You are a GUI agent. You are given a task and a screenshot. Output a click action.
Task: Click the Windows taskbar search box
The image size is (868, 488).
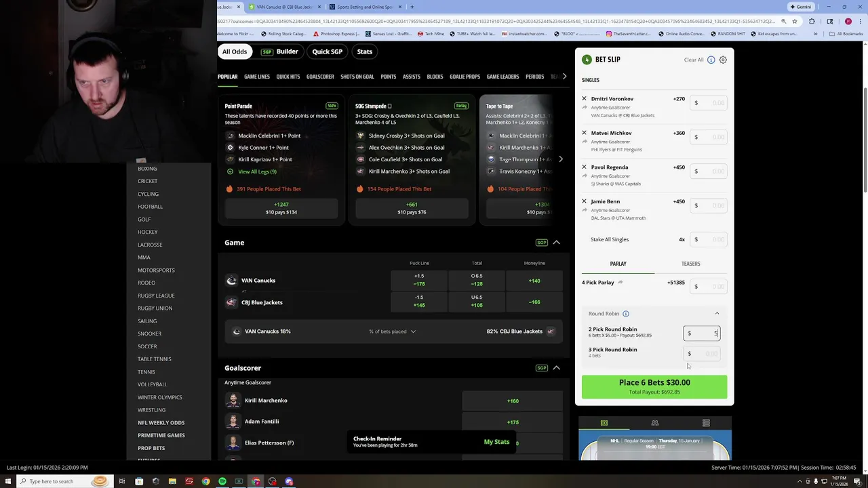(64, 481)
